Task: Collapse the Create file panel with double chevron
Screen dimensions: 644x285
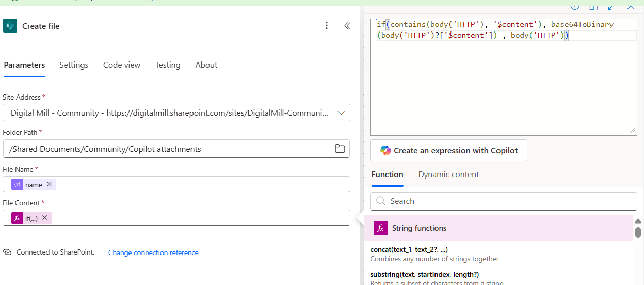Action: point(347,26)
